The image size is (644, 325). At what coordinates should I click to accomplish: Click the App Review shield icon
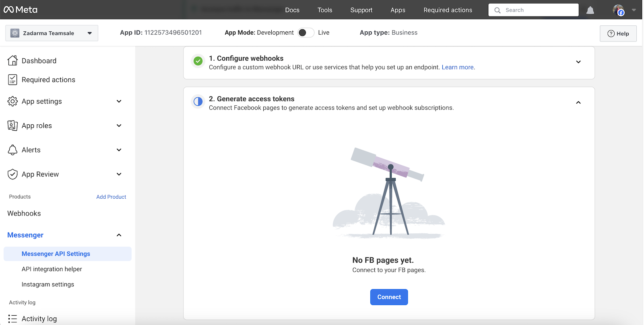point(12,174)
